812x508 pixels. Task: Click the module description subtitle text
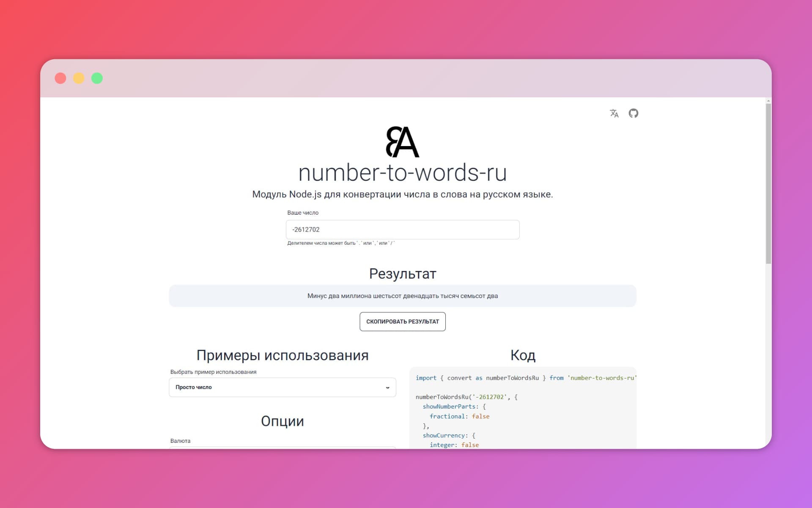pyautogui.click(x=403, y=195)
